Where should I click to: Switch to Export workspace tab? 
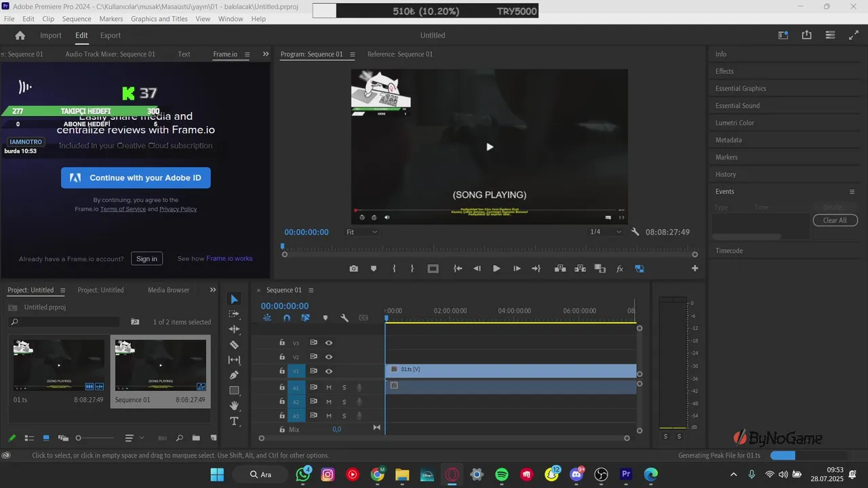point(111,35)
